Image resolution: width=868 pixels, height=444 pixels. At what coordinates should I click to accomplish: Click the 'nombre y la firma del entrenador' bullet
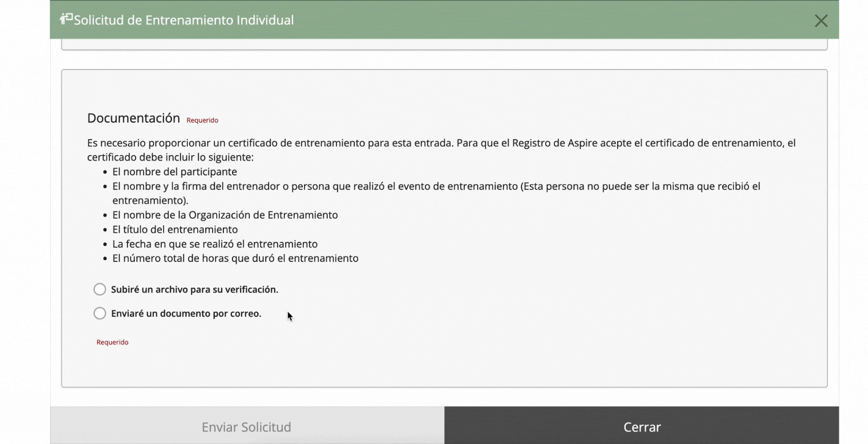pos(436,186)
